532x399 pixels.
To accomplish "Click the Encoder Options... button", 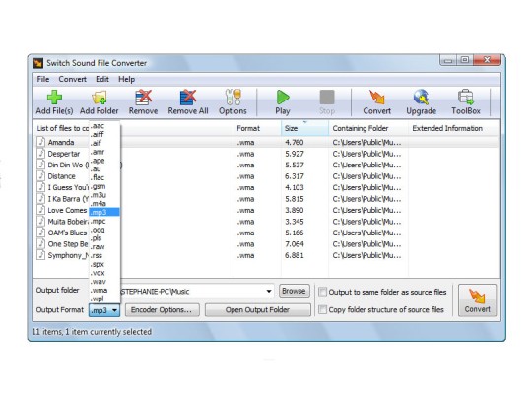I will (x=162, y=309).
